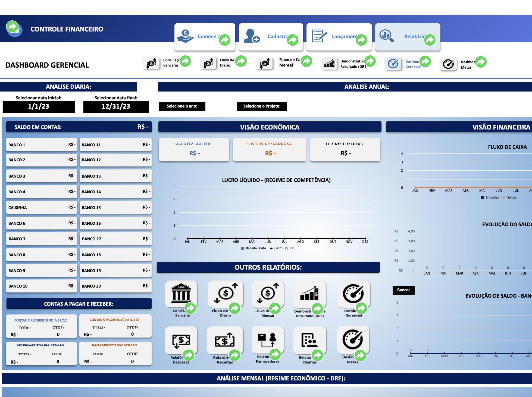Open the Relatório Receitas money icon

tap(225, 339)
